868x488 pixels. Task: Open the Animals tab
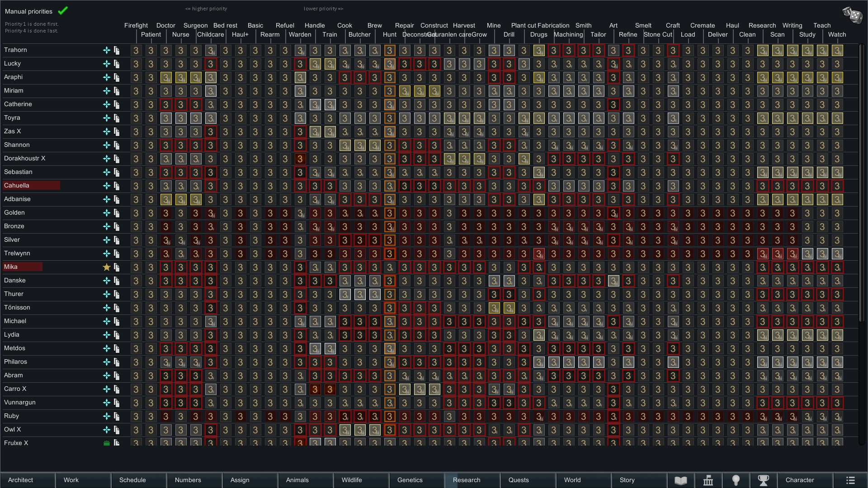click(297, 480)
